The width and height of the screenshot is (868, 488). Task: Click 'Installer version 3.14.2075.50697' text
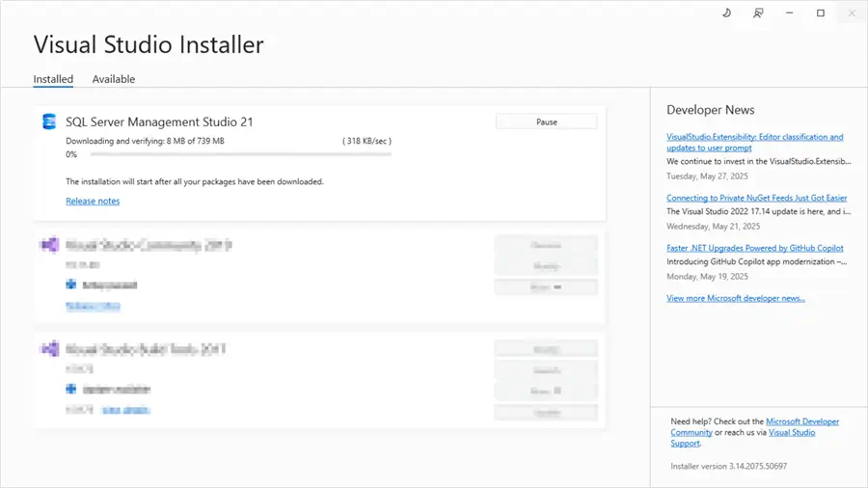coord(728,467)
